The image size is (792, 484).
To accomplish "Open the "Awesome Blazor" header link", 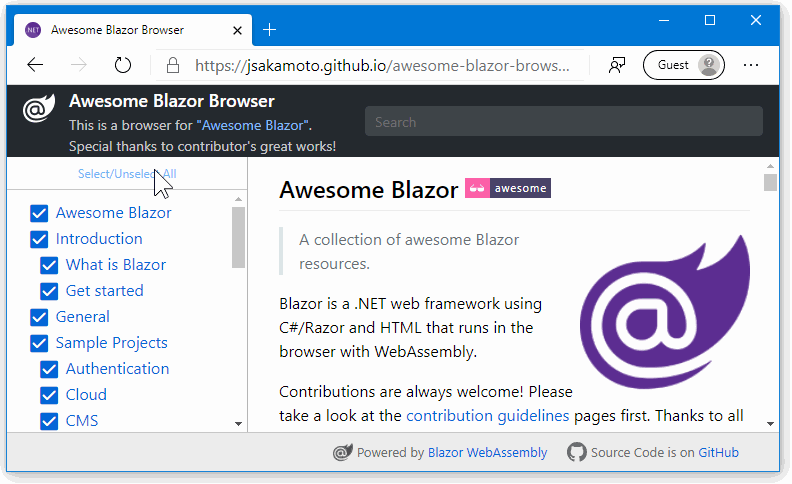I will pyautogui.click(x=253, y=125).
